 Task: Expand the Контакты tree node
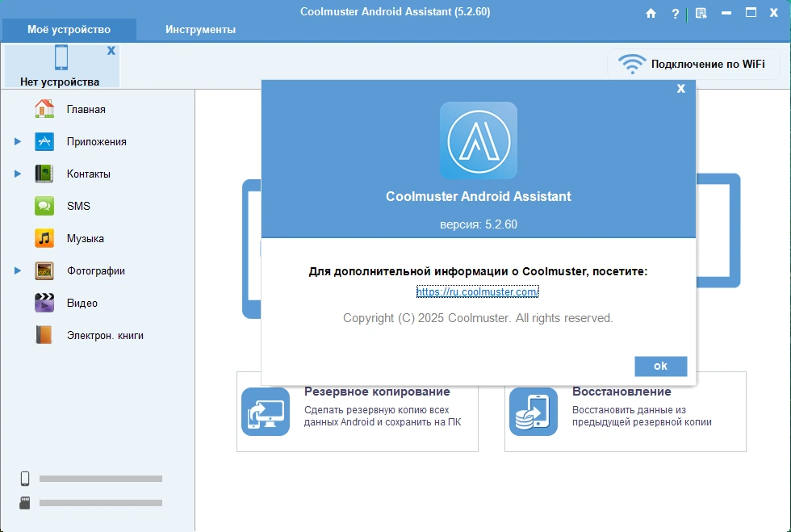click(18, 174)
